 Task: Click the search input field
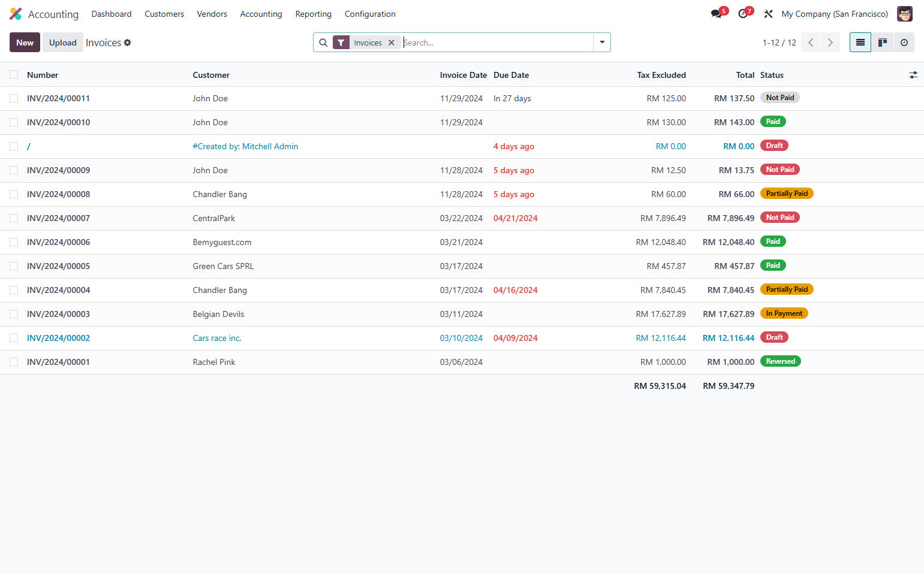point(498,43)
